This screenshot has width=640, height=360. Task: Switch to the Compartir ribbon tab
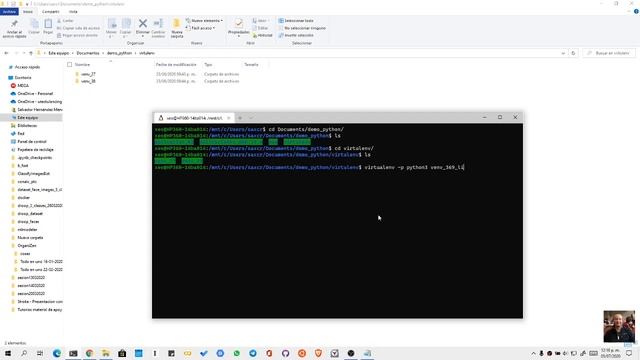coord(51,12)
